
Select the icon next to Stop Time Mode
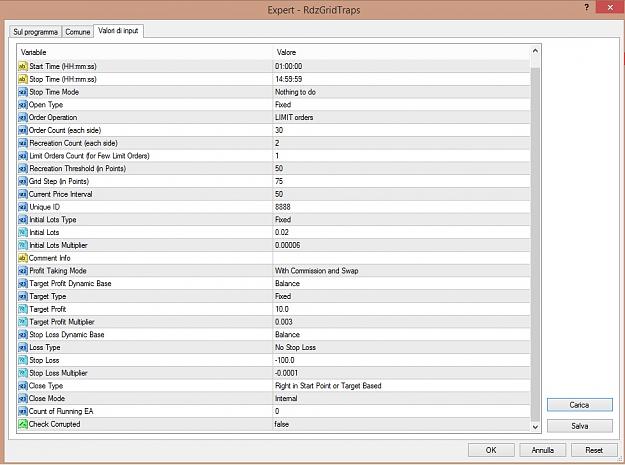pos(23,92)
